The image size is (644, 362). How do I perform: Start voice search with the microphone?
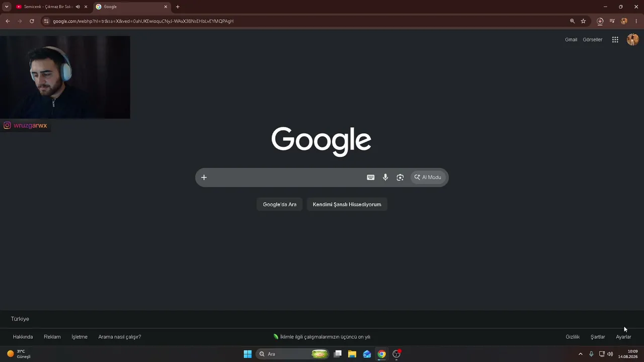(385, 177)
